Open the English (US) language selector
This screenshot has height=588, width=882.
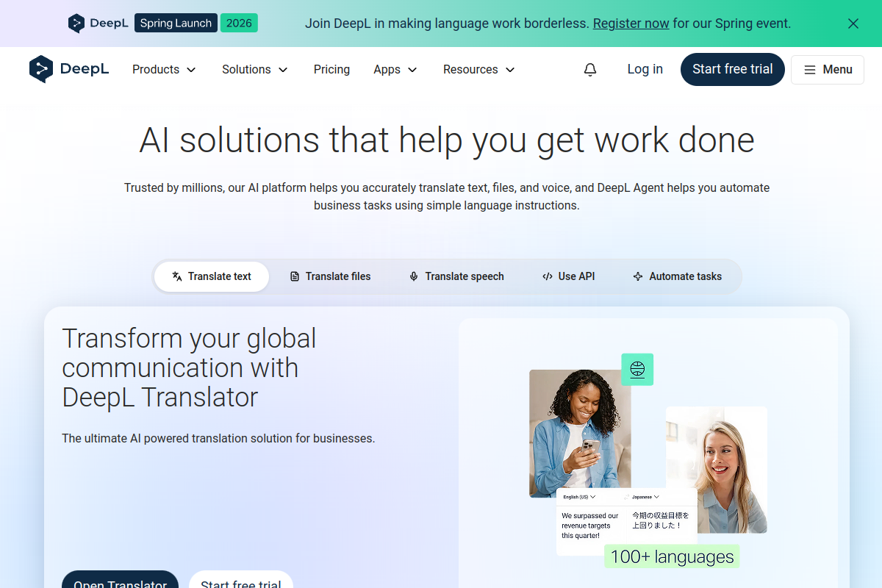(578, 497)
